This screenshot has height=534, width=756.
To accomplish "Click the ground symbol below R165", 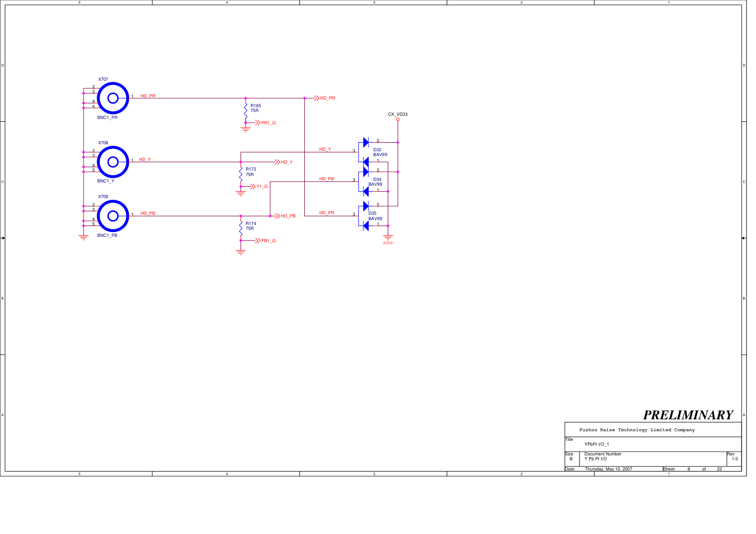I will click(x=246, y=129).
